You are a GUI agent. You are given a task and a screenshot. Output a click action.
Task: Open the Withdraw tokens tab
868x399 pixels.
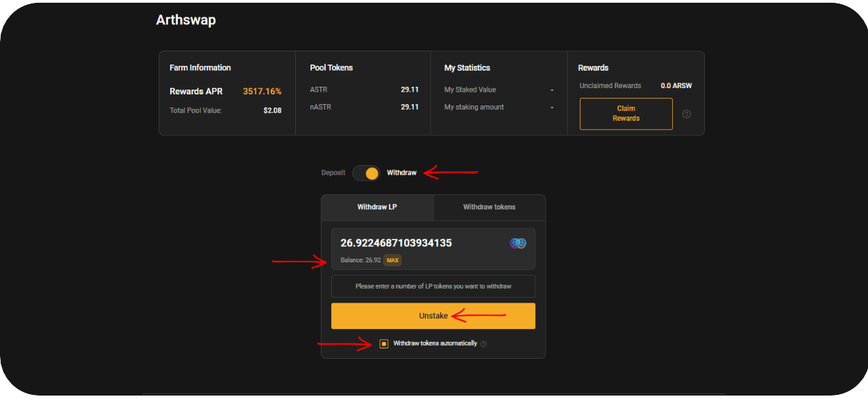tap(489, 207)
